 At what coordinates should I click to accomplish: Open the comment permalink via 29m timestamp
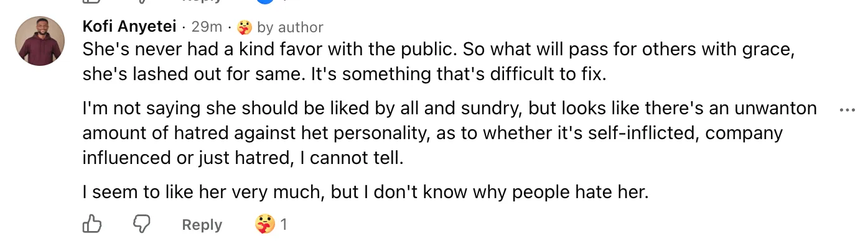[x=207, y=27]
